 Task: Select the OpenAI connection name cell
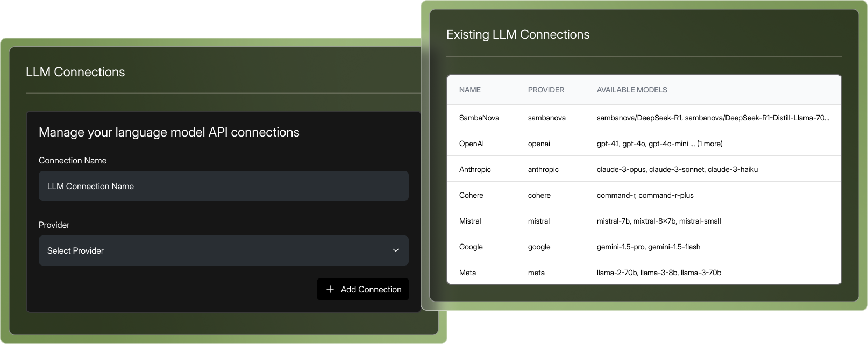(x=472, y=144)
